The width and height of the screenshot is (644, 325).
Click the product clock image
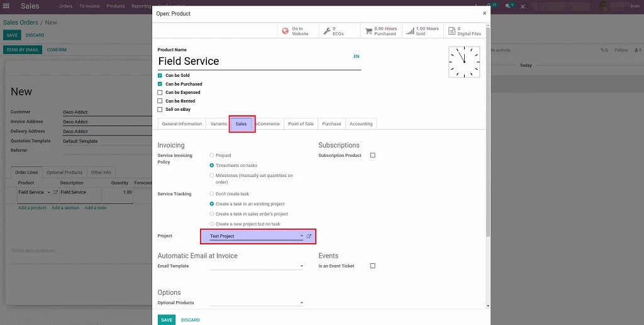point(464,62)
